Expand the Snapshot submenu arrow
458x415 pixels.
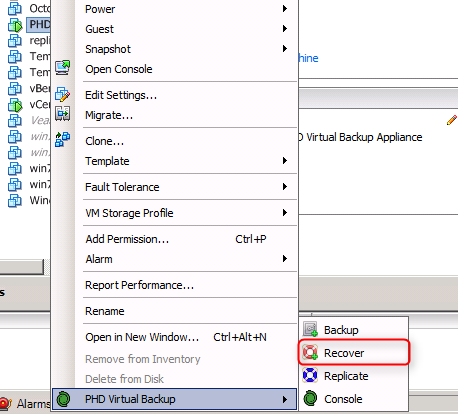pyautogui.click(x=285, y=49)
